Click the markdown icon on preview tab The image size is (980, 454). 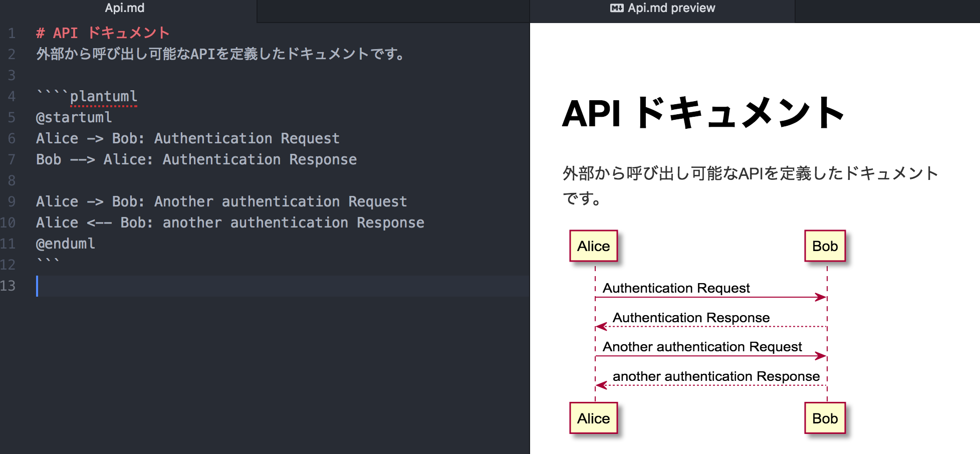[x=617, y=8]
